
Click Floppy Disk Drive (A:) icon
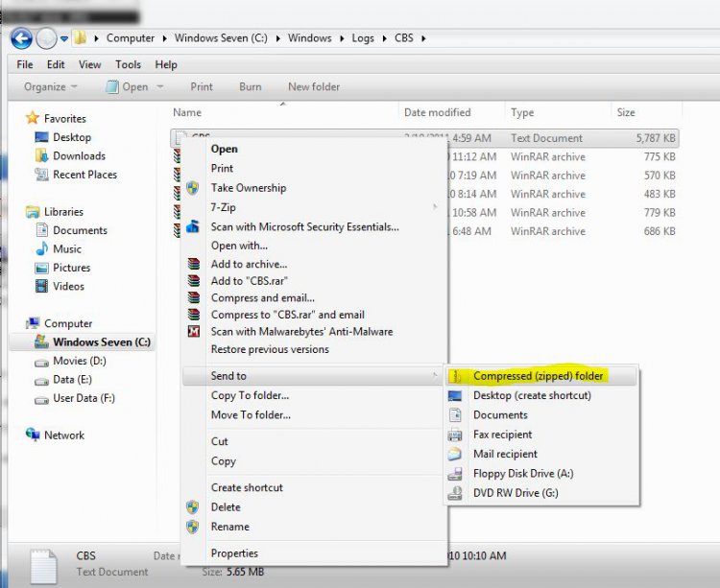(455, 473)
